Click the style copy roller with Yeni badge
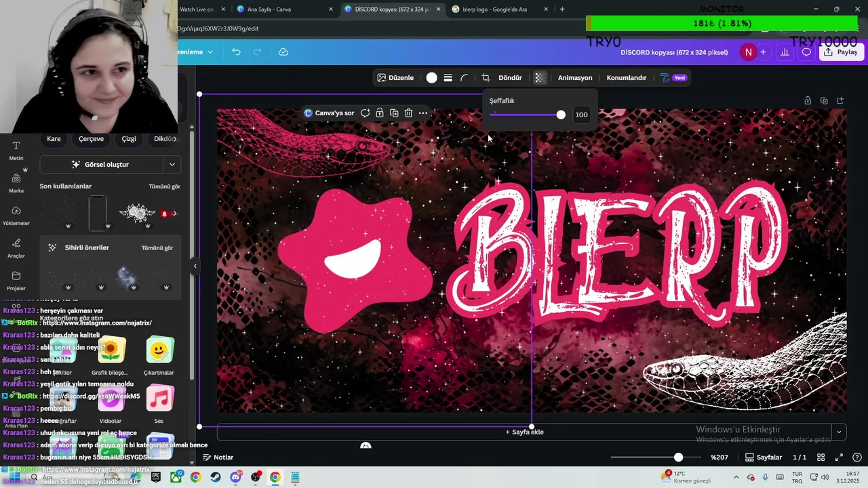This screenshot has height=488, width=868. pyautogui.click(x=673, y=78)
